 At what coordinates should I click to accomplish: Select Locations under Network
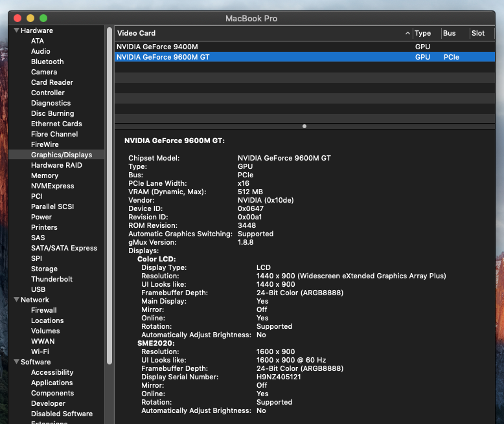(47, 320)
